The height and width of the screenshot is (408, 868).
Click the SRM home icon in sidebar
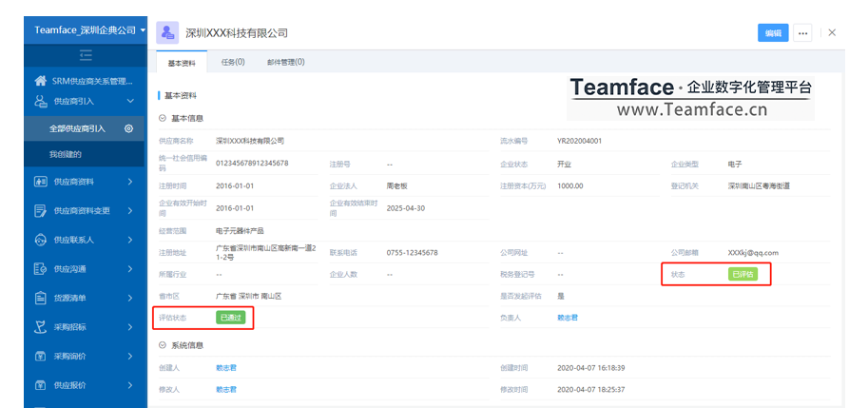click(x=40, y=82)
